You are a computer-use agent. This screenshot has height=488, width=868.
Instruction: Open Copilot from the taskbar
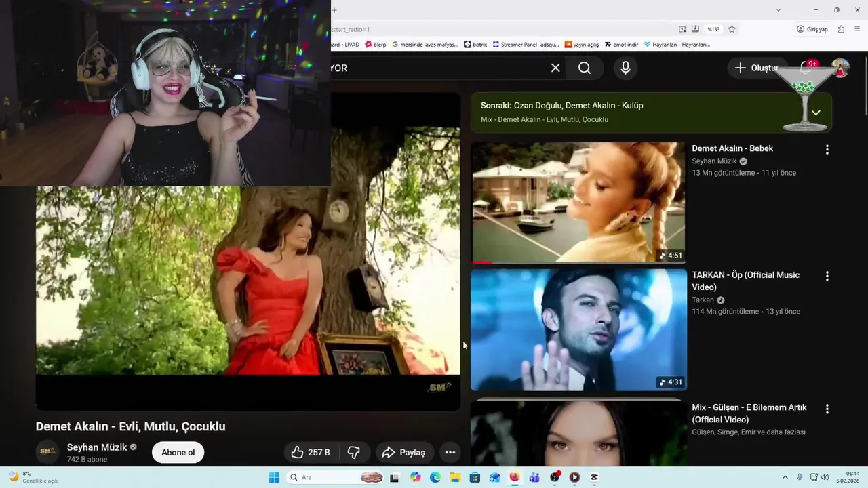point(415,477)
